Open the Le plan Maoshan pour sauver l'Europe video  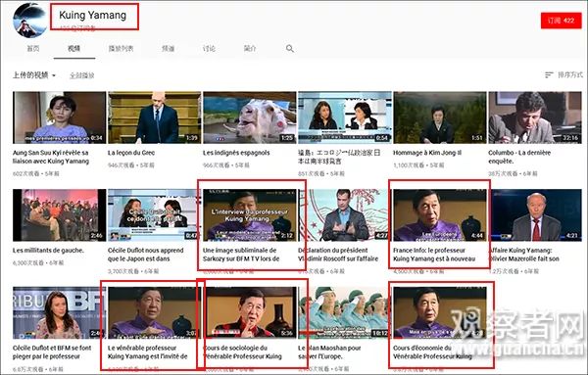click(345, 312)
